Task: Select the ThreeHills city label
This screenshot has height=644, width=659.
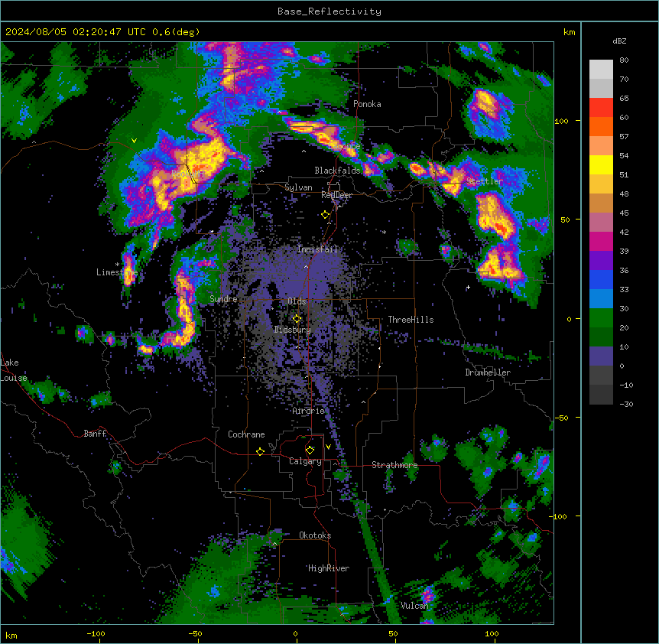Action: [411, 320]
